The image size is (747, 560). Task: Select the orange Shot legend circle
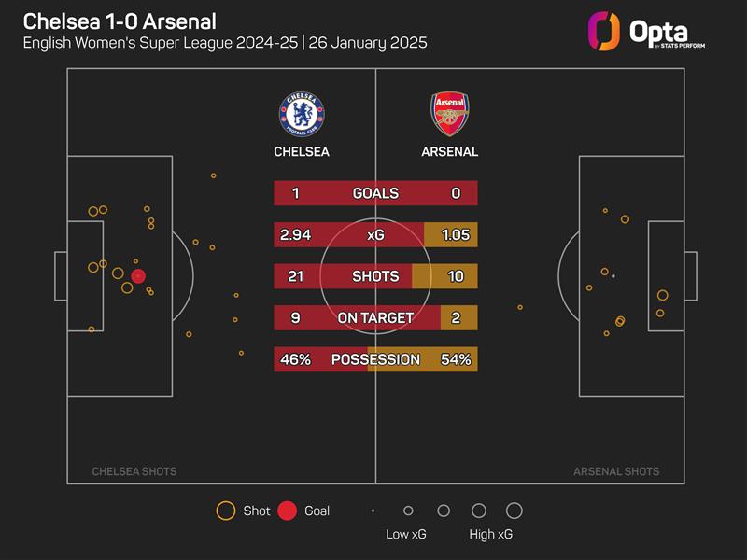225,511
